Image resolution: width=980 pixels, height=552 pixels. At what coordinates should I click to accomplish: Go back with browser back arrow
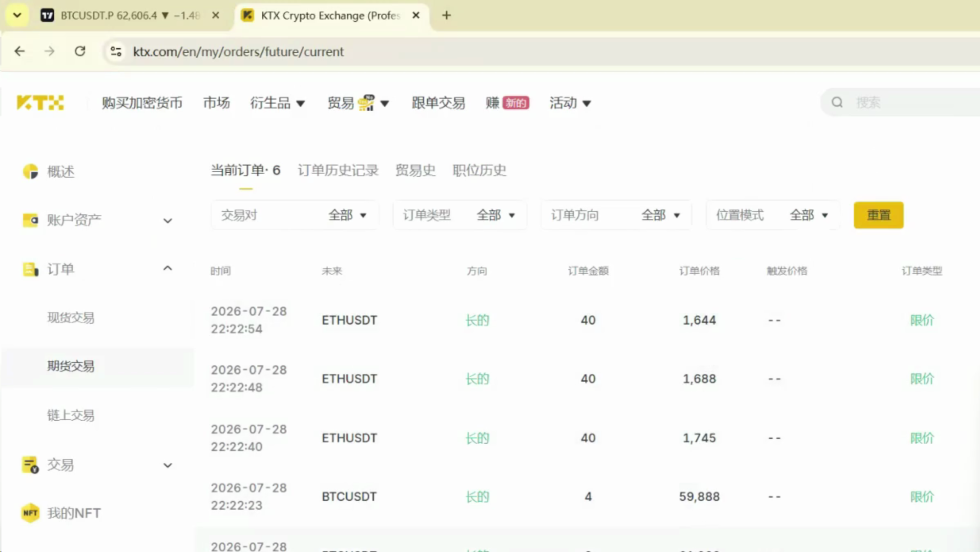(20, 51)
